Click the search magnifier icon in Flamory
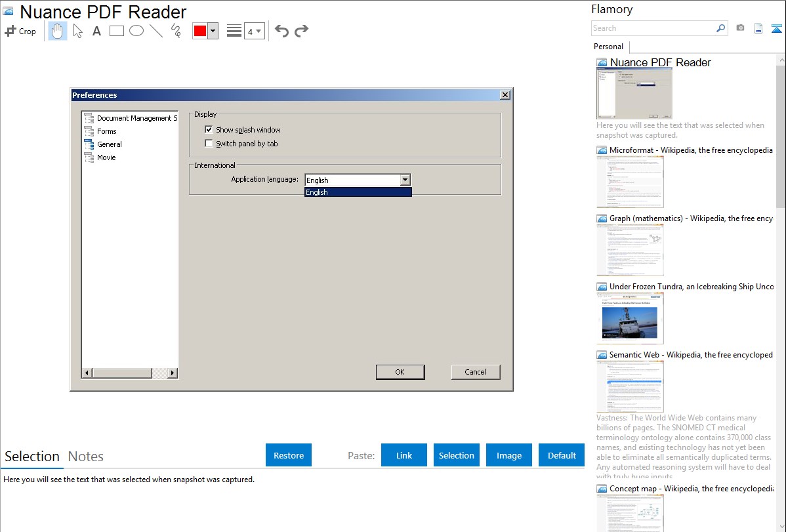 [x=720, y=28]
